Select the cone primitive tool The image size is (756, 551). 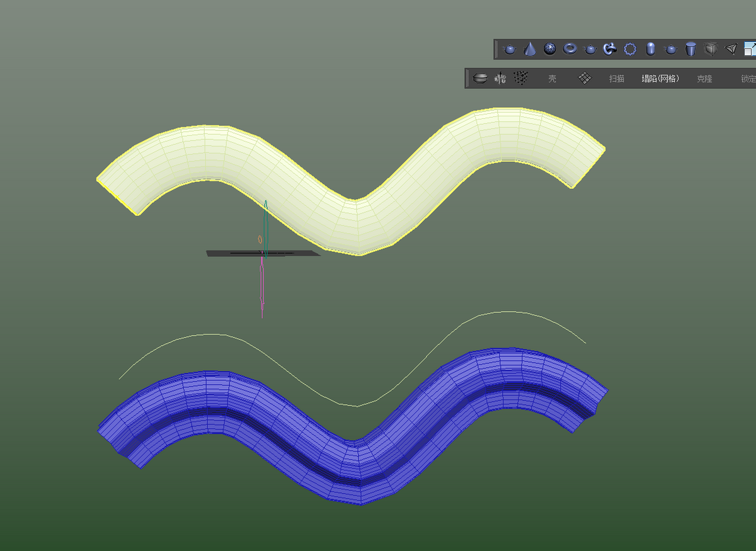[x=530, y=49]
